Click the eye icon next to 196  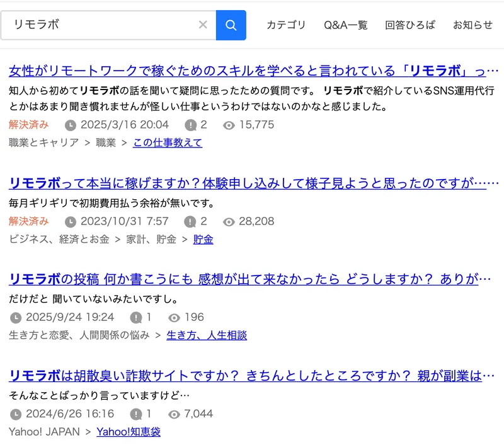[x=174, y=318]
